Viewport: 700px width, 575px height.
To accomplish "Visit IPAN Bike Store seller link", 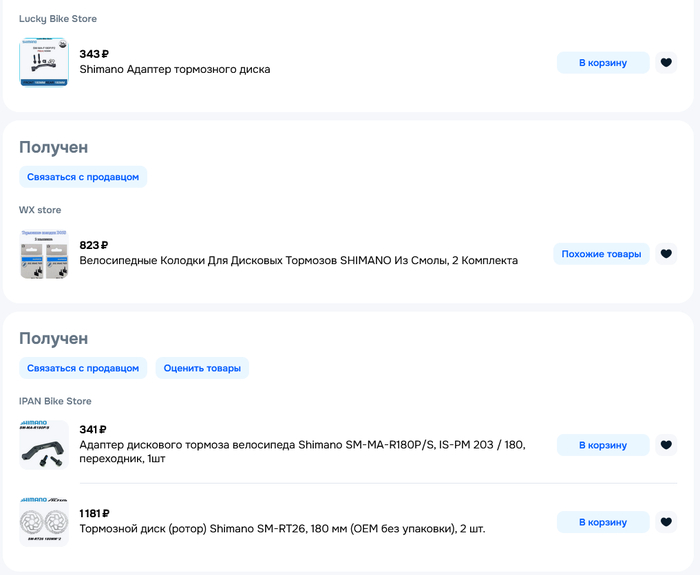I will coord(55,401).
